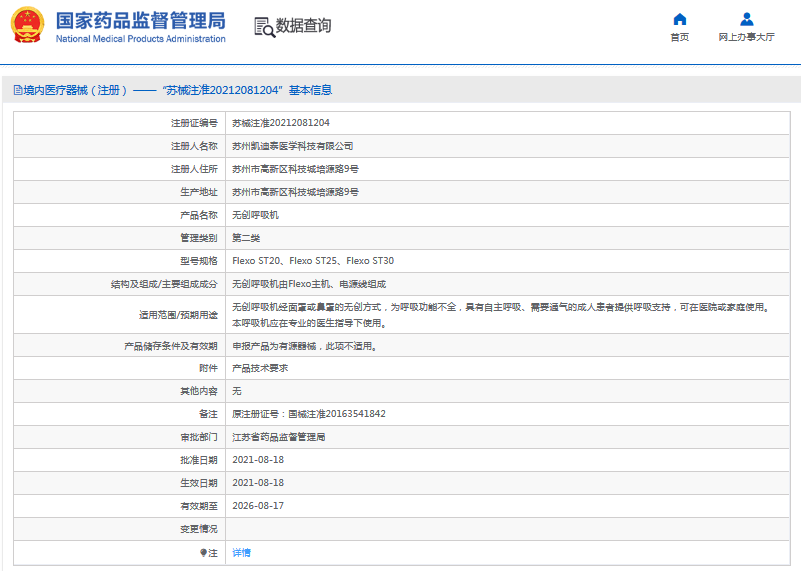Select model text Flexo ST20、Flexo ST25、Flexo ST30
This screenshot has width=801, height=571.
313,261
